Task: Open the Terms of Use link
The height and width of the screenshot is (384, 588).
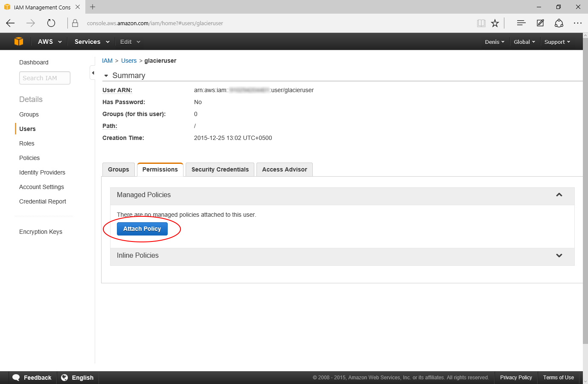Action: (x=559, y=378)
